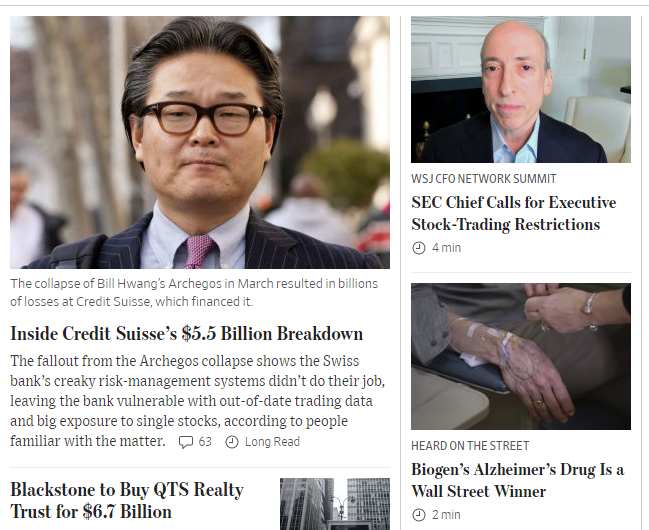The image size is (649, 530).
Task: Click the clock icon beside Long Read
Action: point(232,442)
